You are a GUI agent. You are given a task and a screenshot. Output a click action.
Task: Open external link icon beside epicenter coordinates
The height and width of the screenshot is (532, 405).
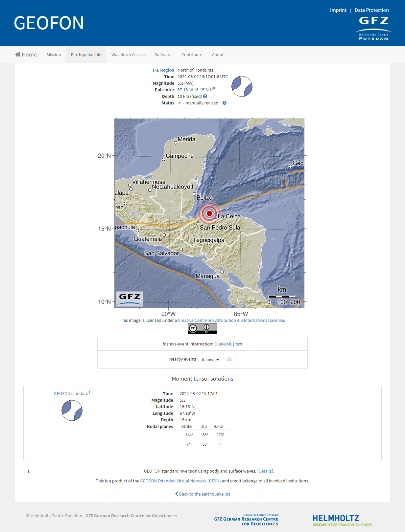click(x=213, y=90)
